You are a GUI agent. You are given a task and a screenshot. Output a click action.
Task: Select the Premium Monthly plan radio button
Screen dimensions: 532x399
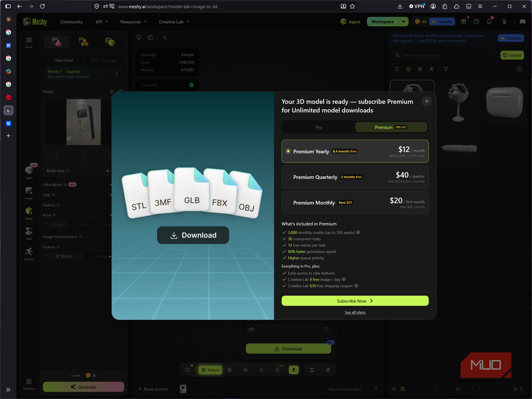(x=288, y=202)
